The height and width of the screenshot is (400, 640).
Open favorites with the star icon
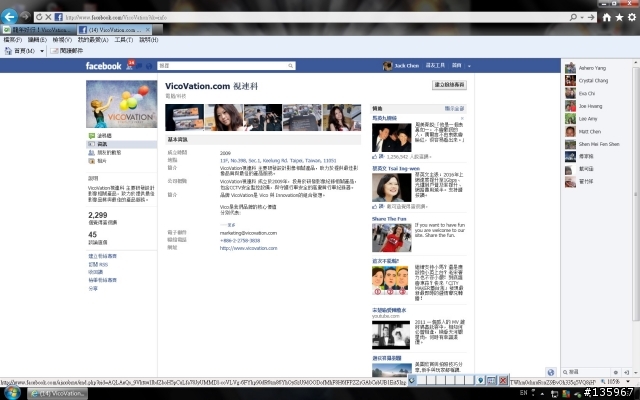tap(619, 17)
